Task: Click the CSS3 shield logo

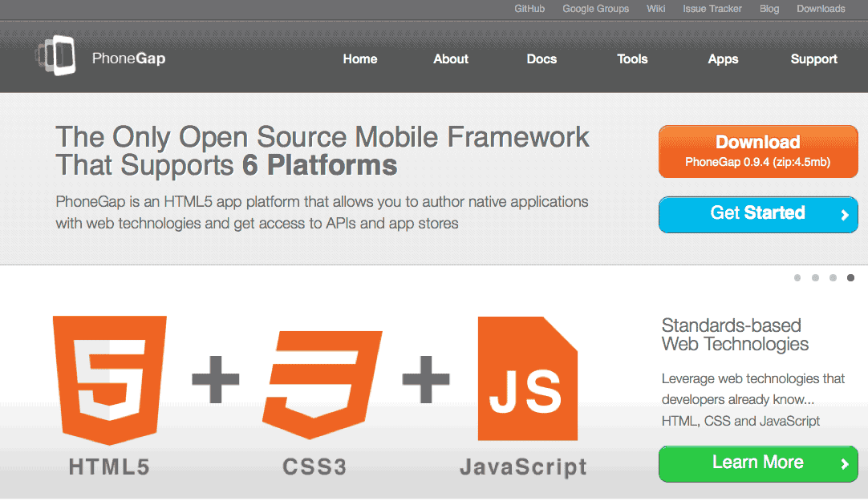Action: click(322, 380)
